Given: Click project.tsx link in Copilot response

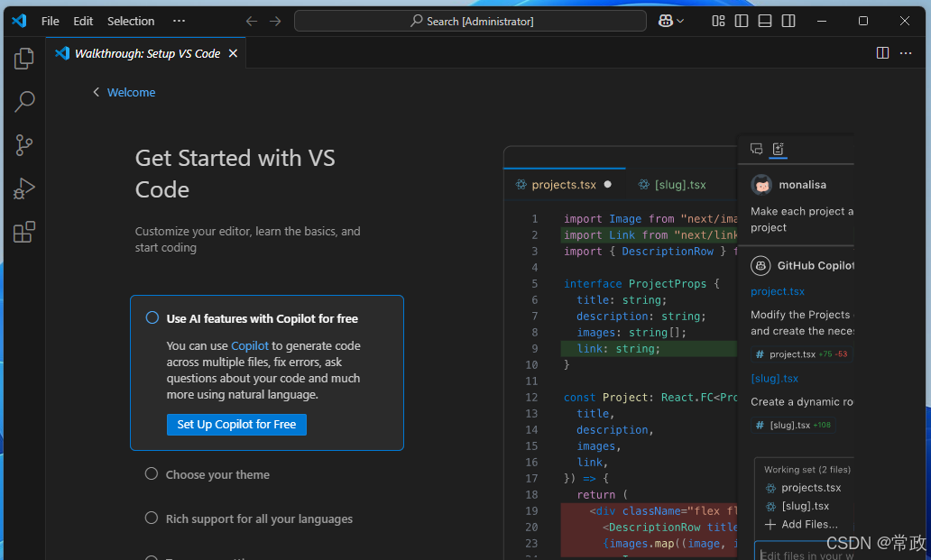Looking at the screenshot, I should [x=778, y=291].
